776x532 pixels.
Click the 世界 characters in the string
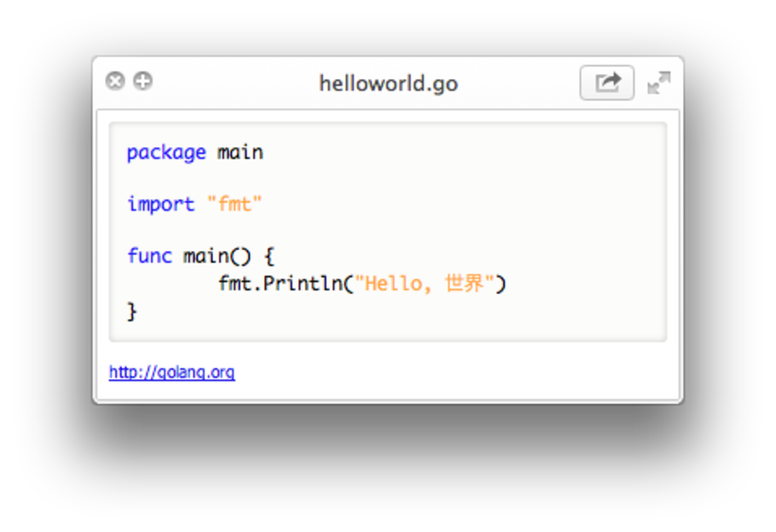click(464, 284)
